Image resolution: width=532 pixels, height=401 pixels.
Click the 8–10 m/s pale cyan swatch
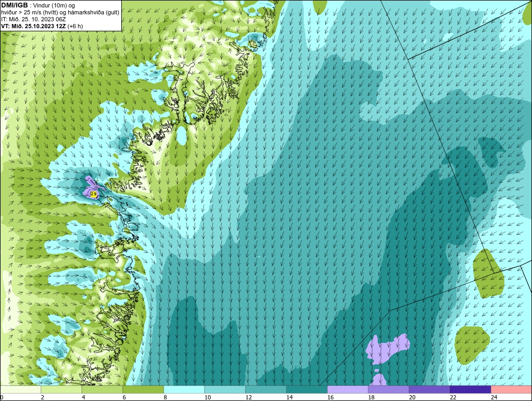pyautogui.click(x=184, y=389)
